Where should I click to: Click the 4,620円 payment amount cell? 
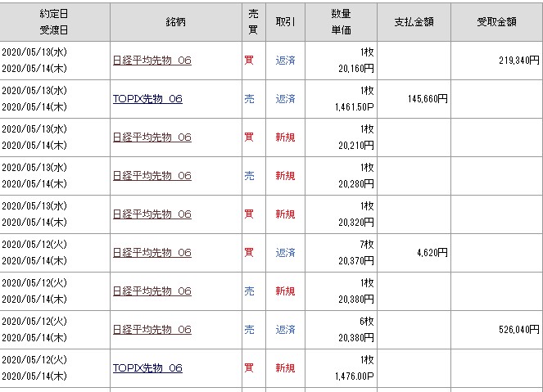click(x=432, y=252)
